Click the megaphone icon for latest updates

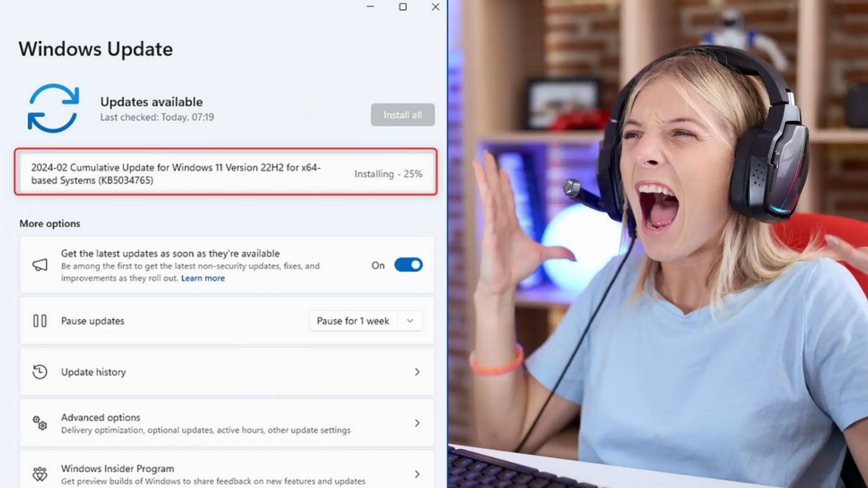(x=40, y=265)
